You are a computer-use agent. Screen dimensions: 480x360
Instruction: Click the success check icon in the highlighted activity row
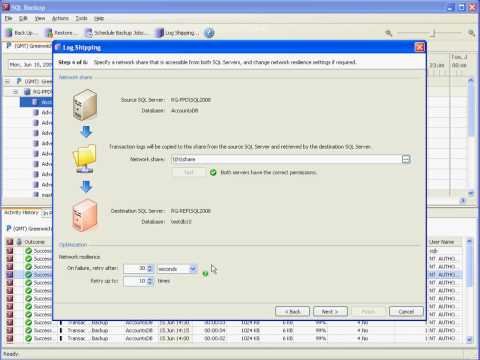click(29, 275)
